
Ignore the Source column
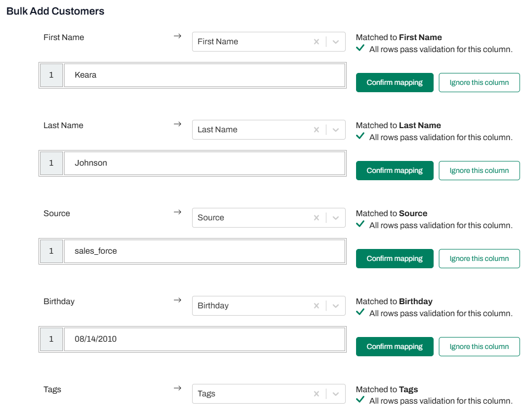tap(479, 258)
